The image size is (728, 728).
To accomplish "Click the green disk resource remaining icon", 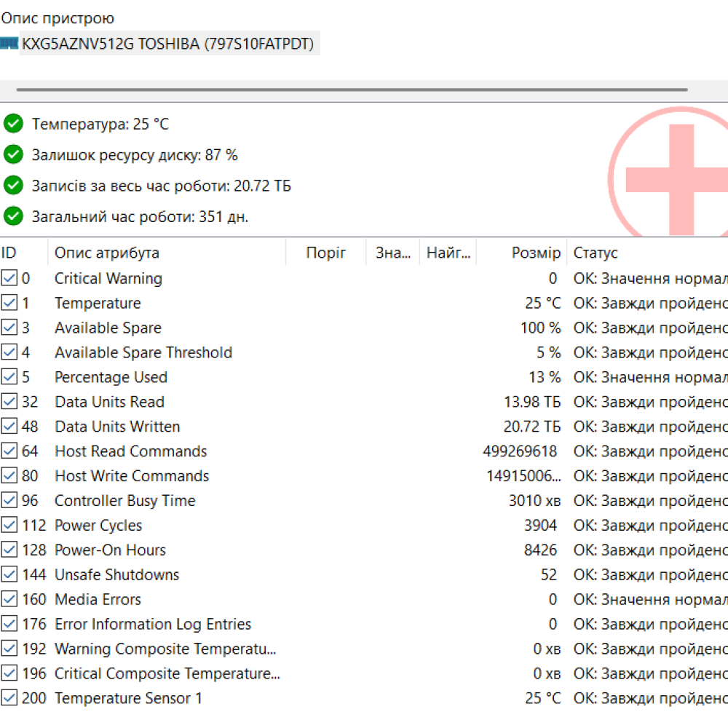I will point(13,154).
